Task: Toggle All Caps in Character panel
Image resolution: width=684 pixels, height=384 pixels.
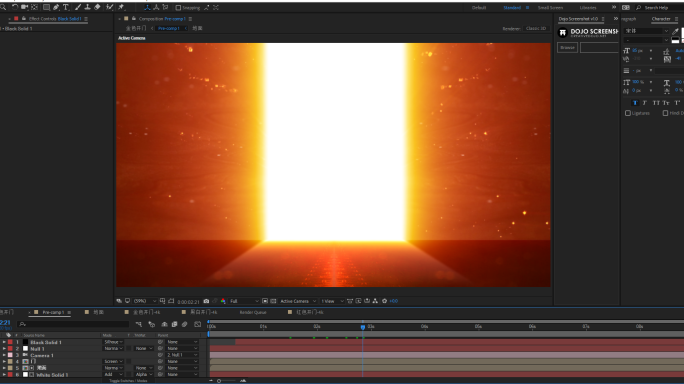Action: [656, 103]
